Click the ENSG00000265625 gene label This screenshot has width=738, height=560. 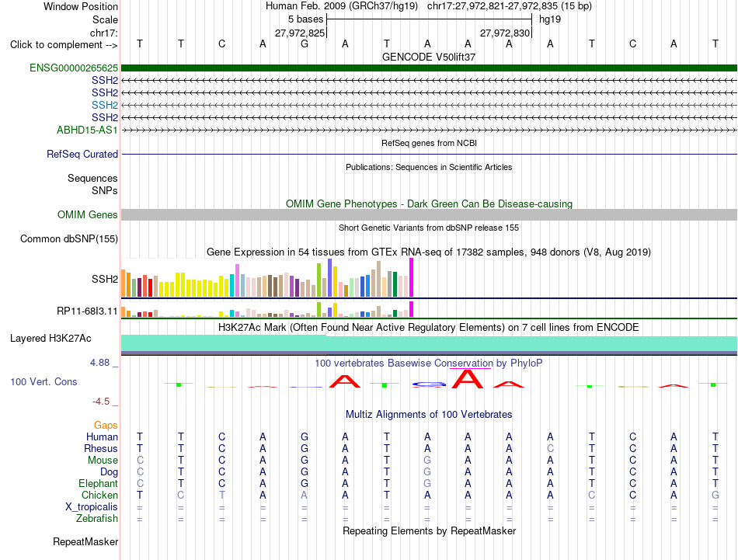[x=74, y=68]
